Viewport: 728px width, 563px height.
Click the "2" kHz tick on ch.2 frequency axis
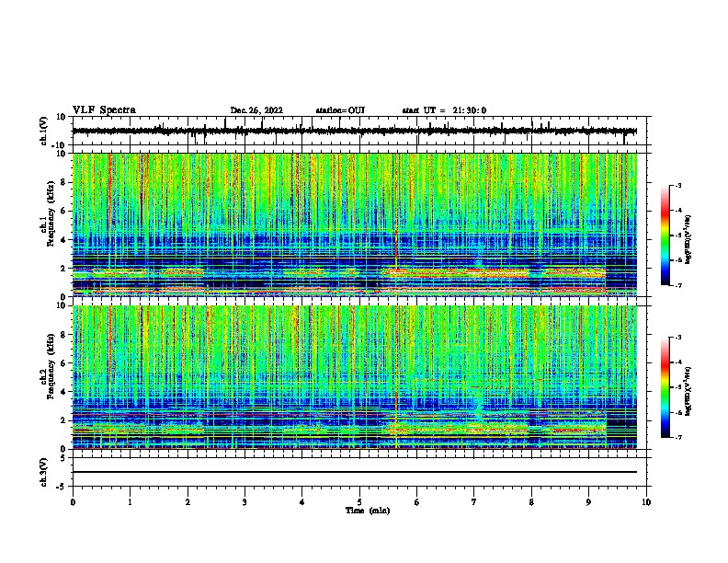click(x=64, y=420)
